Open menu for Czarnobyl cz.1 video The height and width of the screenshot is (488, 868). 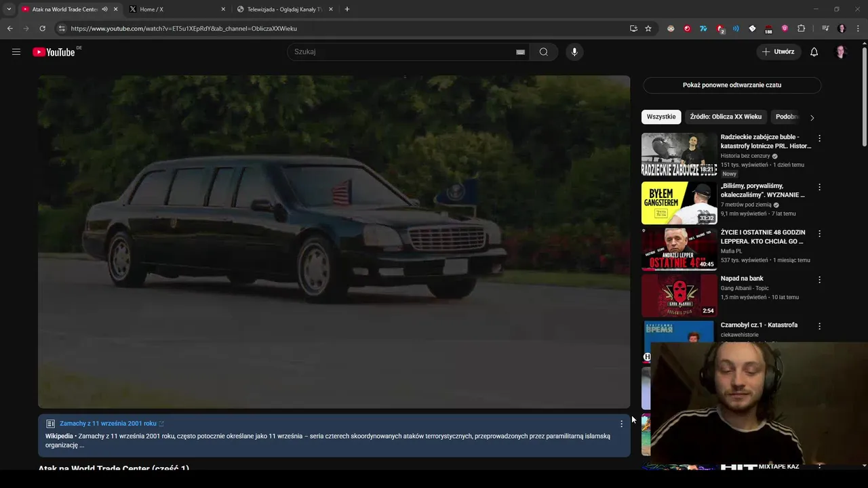pos(819,326)
